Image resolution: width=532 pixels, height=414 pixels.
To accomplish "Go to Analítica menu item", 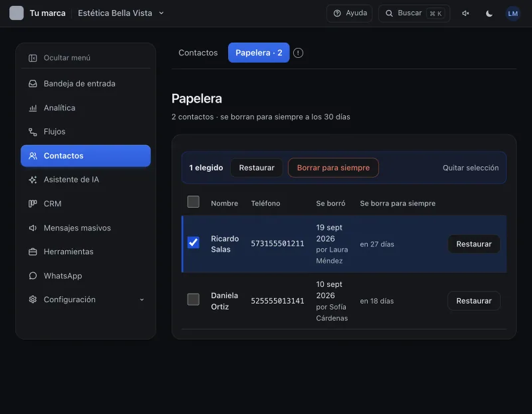I will click(86, 108).
